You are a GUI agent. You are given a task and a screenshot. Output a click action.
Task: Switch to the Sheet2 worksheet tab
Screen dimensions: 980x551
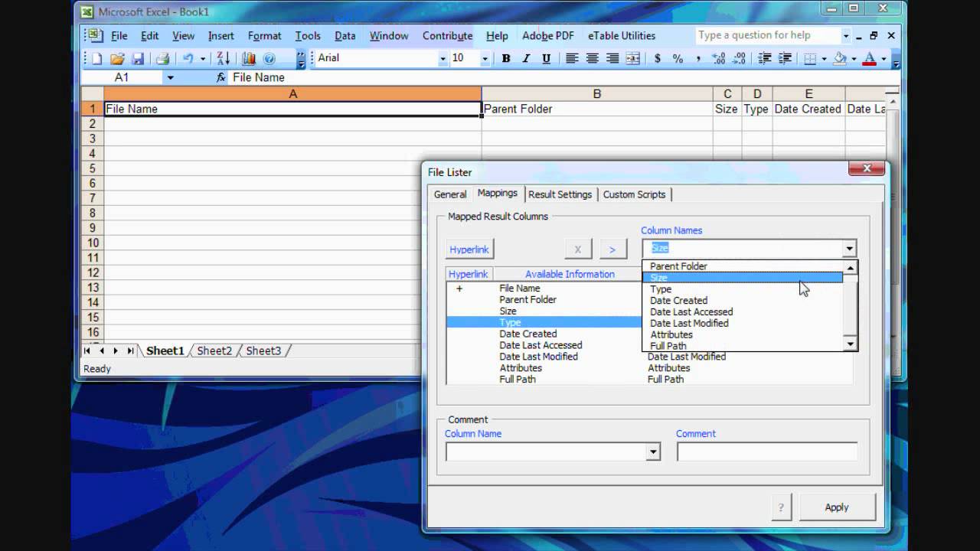(214, 350)
